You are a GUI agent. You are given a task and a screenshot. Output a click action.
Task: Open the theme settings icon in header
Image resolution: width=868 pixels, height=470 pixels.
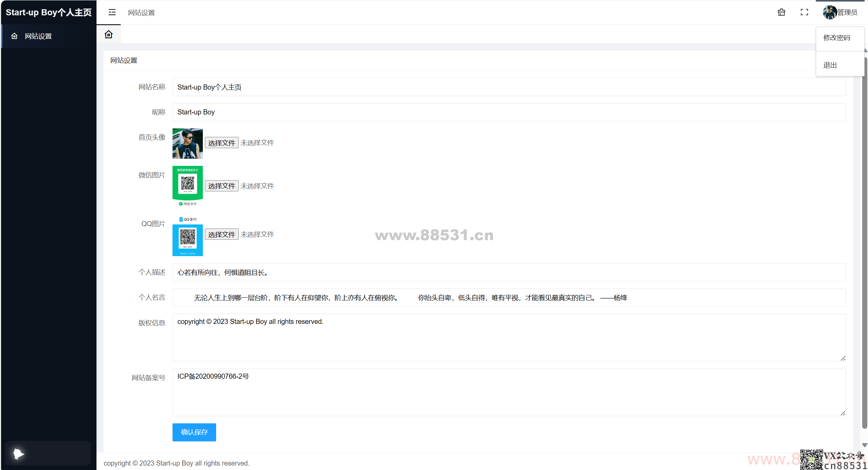click(781, 12)
